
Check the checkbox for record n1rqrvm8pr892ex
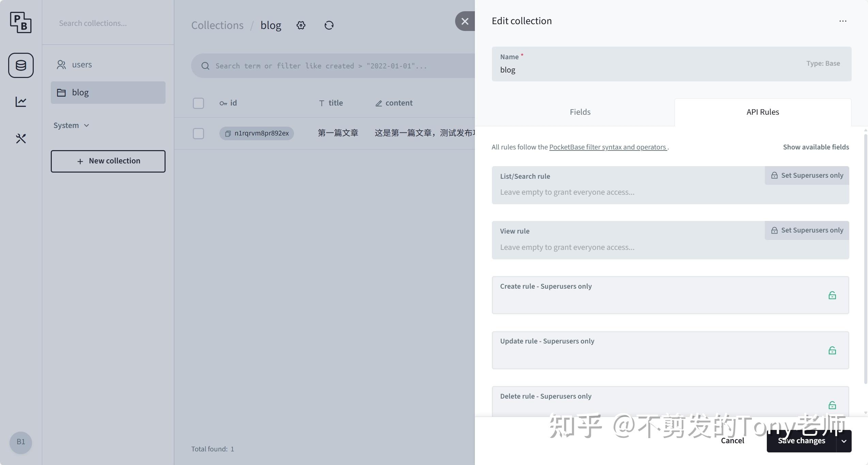point(198,133)
